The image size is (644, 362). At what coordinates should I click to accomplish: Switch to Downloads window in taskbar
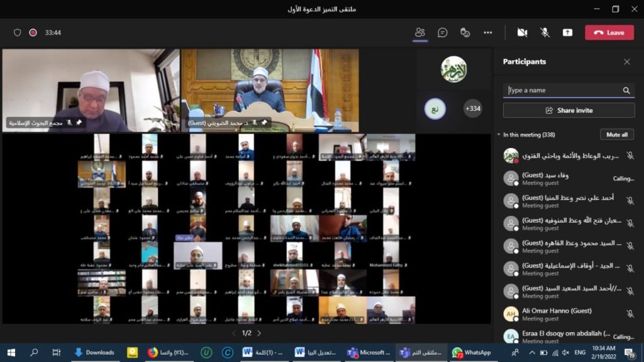pos(94,353)
